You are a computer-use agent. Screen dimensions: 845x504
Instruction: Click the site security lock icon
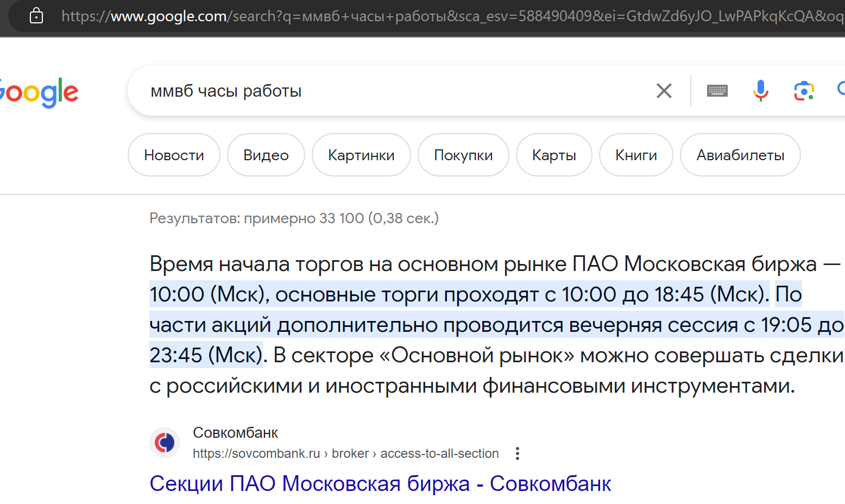point(36,15)
